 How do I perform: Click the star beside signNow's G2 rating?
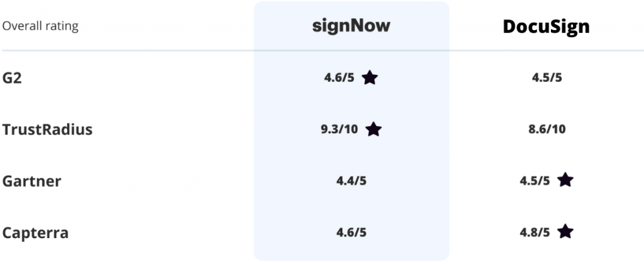370,77
